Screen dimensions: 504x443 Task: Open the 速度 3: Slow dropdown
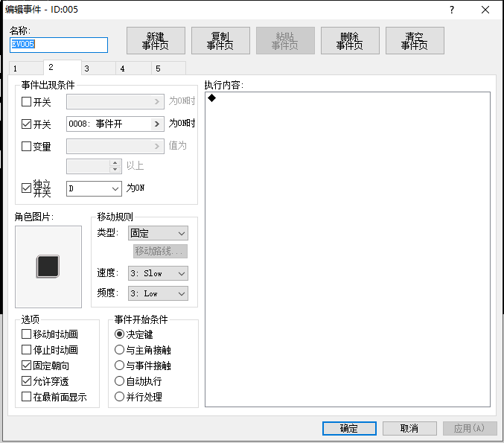158,273
